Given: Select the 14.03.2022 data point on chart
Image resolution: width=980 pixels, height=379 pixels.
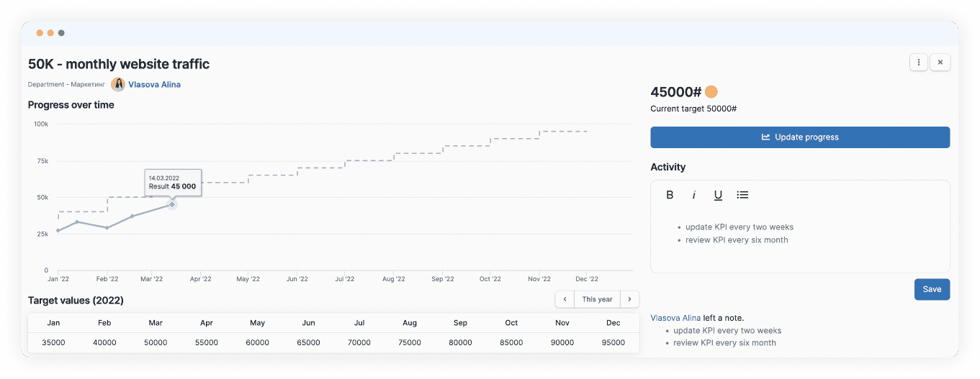Looking at the screenshot, I should pyautogui.click(x=172, y=205).
